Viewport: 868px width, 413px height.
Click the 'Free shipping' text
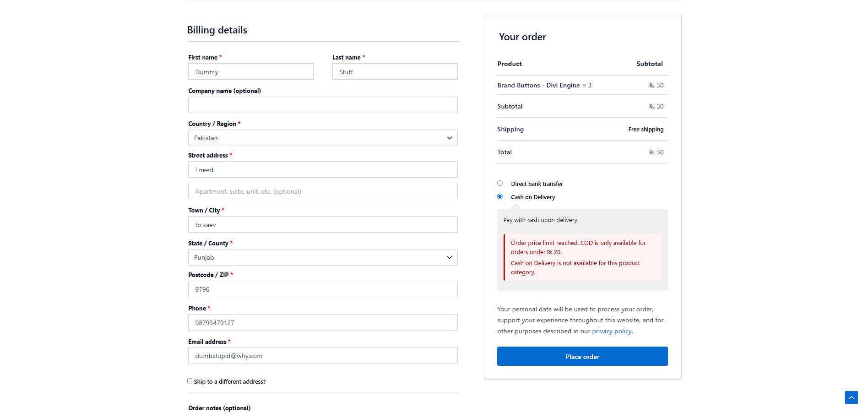pos(646,130)
